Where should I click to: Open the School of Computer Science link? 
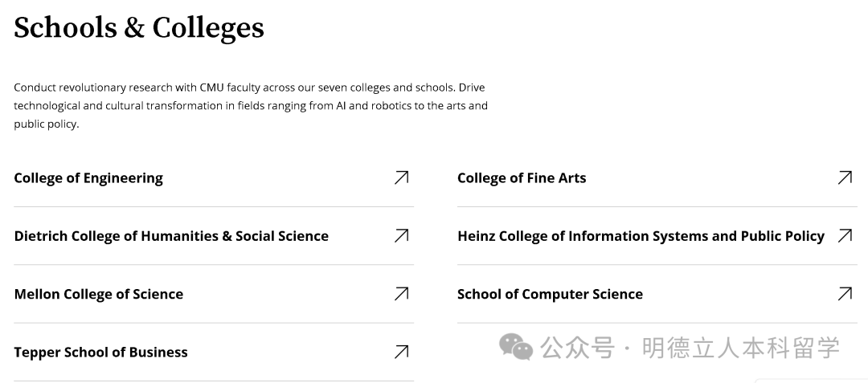(x=550, y=295)
